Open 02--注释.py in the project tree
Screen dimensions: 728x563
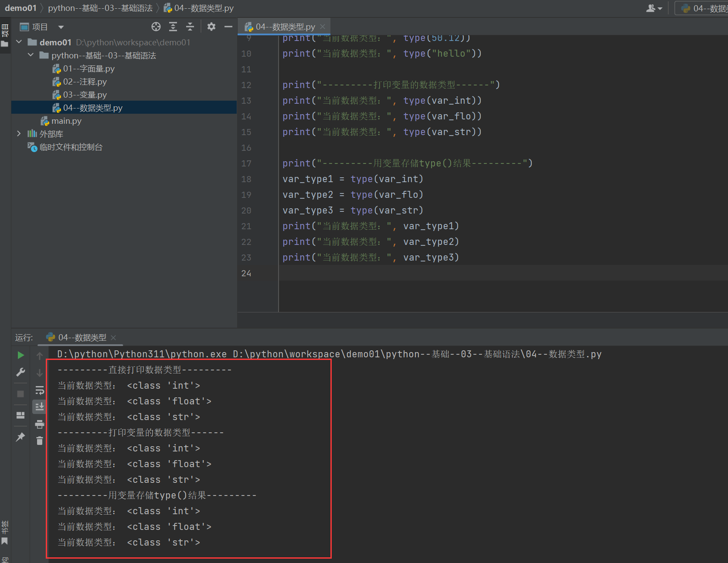80,81
